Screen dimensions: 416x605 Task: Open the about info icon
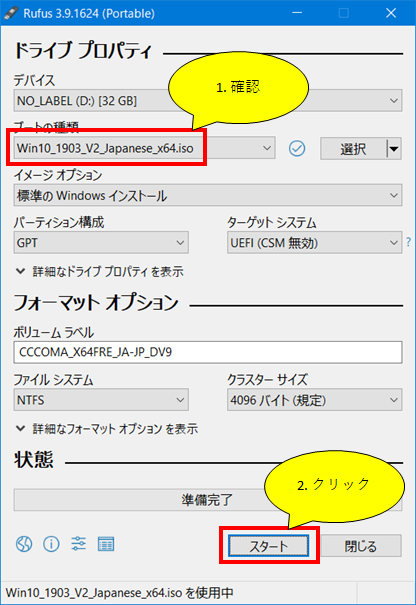(51, 544)
